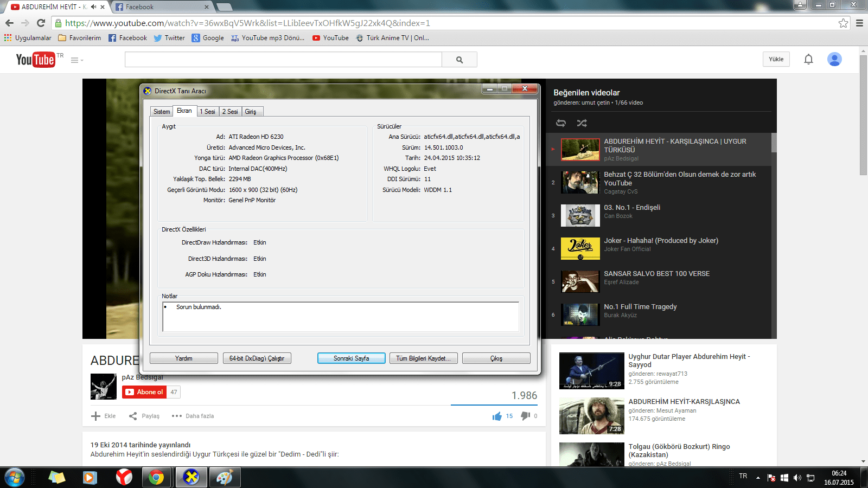Image resolution: width=868 pixels, height=488 pixels.
Task: Open the Windows Start menu
Action: coord(15,477)
